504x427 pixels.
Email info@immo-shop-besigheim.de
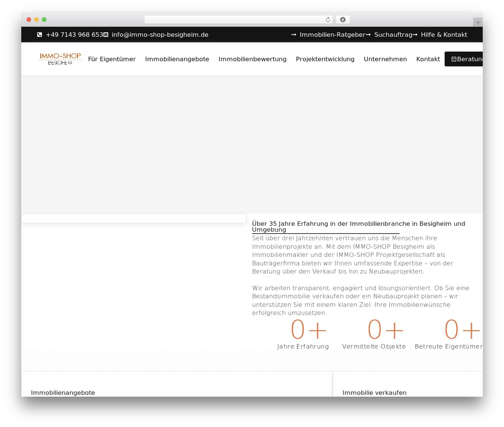click(x=160, y=35)
